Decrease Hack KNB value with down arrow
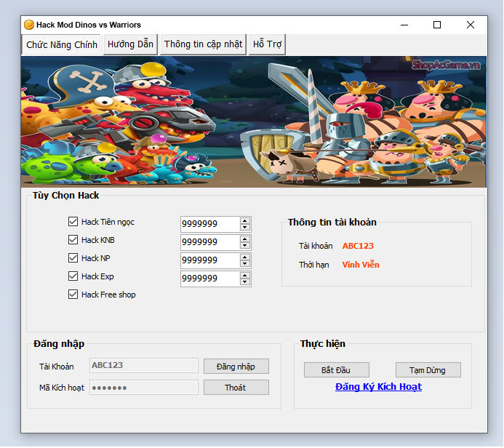The height and width of the screenshot is (448, 504). click(x=245, y=246)
